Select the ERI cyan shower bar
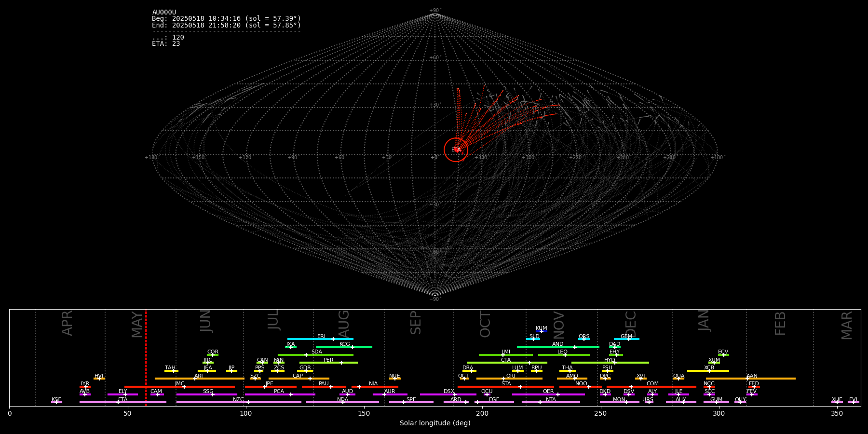The image size is (868, 434). coord(320,339)
